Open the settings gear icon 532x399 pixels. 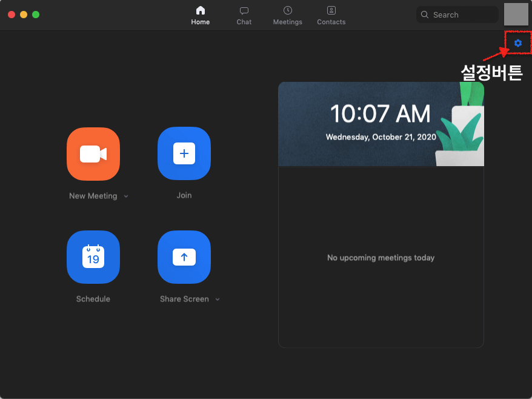(x=517, y=43)
